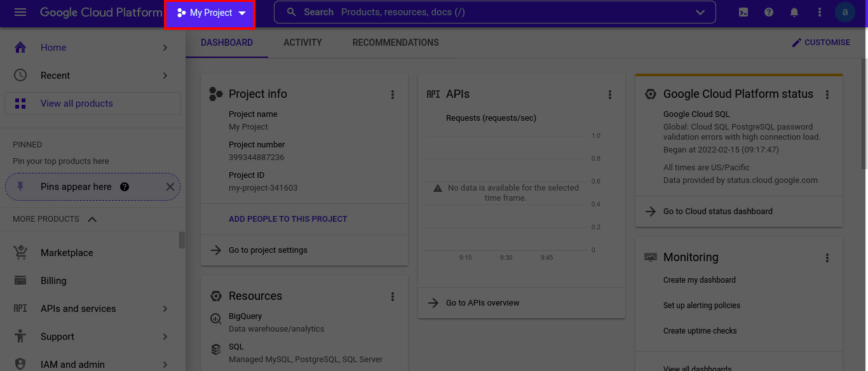Click the Recent clock icon
The height and width of the screenshot is (371, 868).
tap(20, 76)
